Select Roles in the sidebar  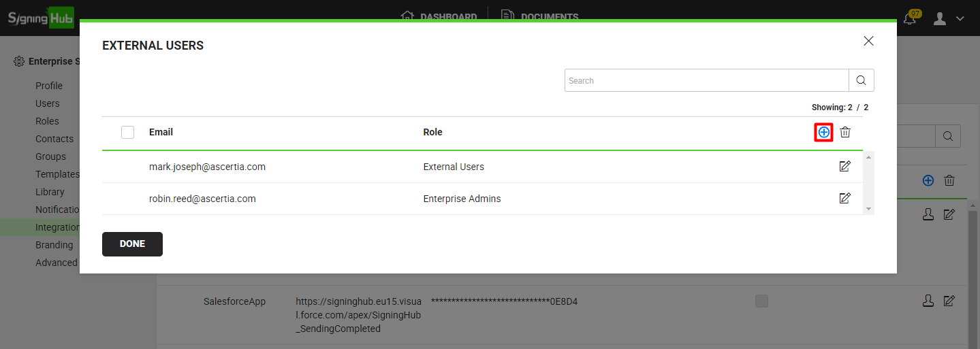47,121
